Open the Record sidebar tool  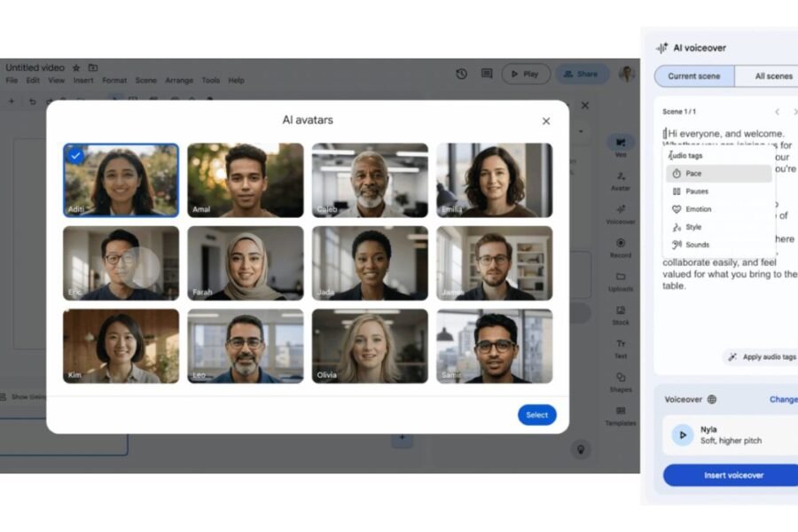(621, 248)
